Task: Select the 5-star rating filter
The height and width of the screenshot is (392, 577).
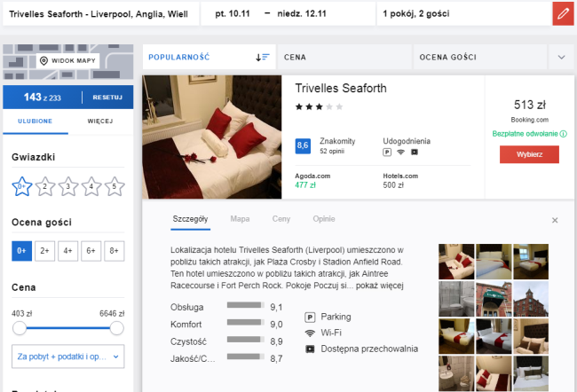Action: 114,186
